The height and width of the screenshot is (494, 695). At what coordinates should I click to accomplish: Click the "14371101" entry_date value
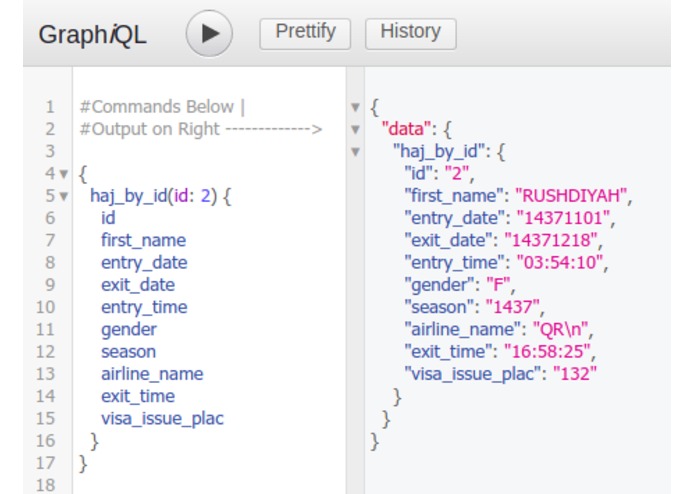coord(564,218)
